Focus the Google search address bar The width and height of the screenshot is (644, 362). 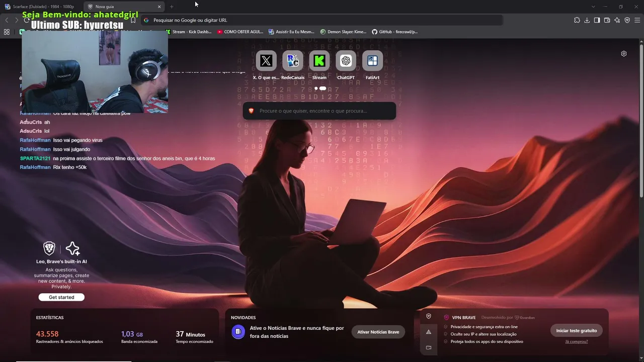click(322, 20)
